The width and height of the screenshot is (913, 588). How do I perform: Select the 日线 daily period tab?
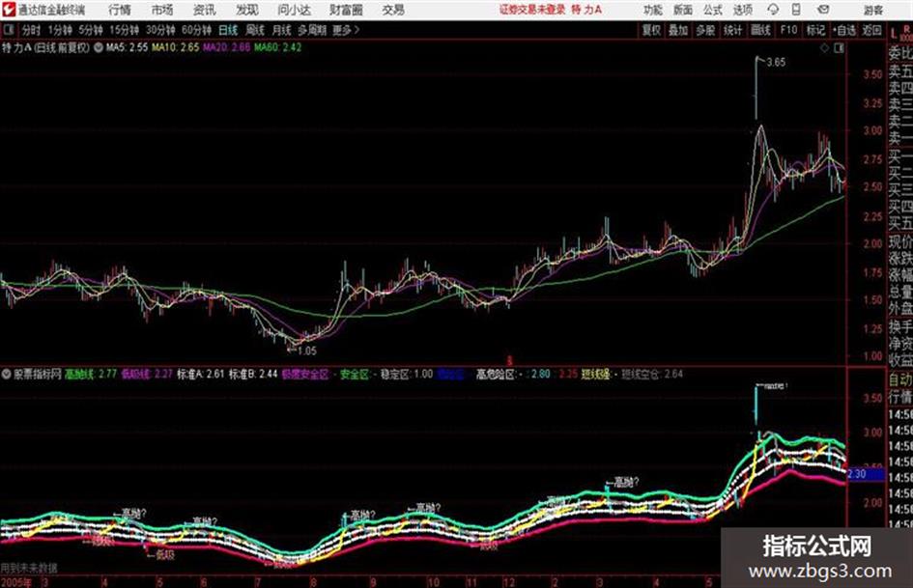228,30
